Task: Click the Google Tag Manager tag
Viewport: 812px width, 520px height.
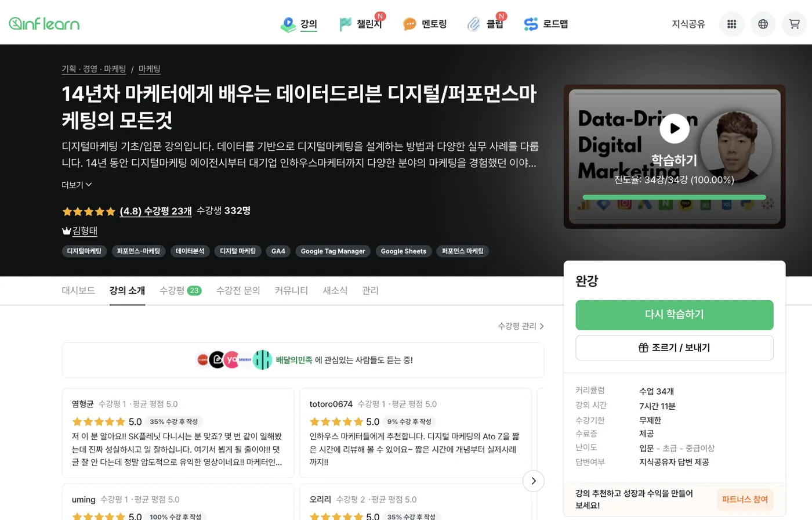Action: tap(333, 251)
